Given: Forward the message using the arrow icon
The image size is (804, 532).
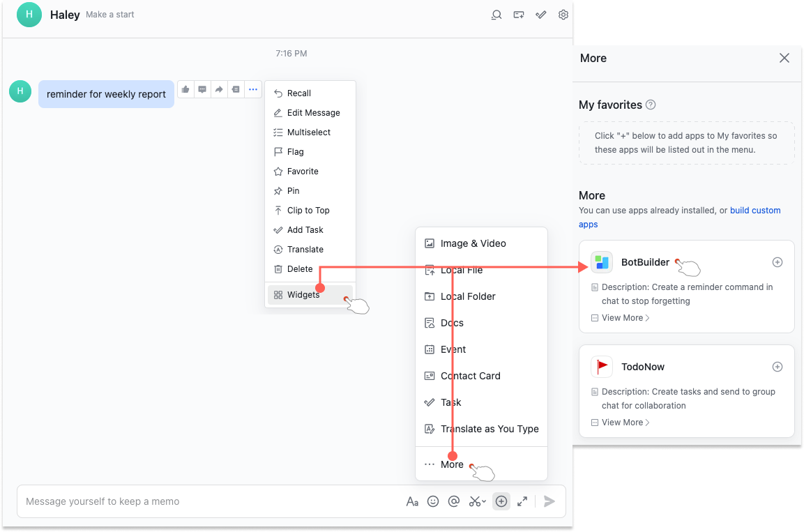Looking at the screenshot, I should 219,89.
